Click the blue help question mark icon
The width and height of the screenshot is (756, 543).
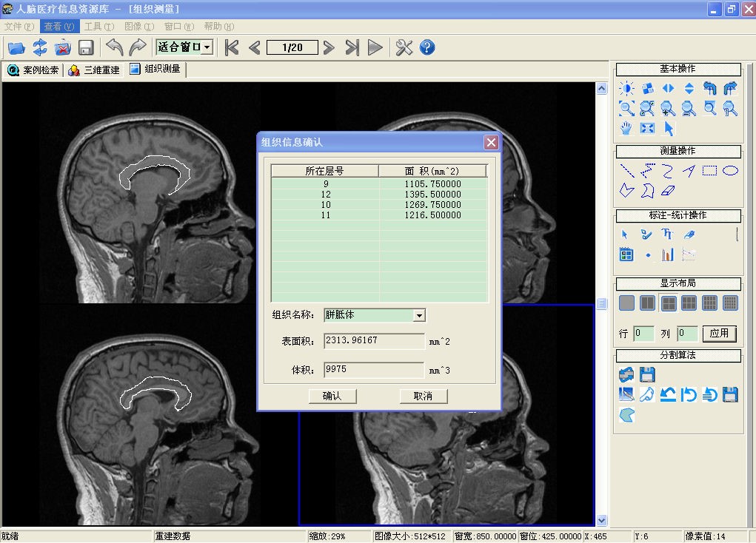click(x=427, y=48)
